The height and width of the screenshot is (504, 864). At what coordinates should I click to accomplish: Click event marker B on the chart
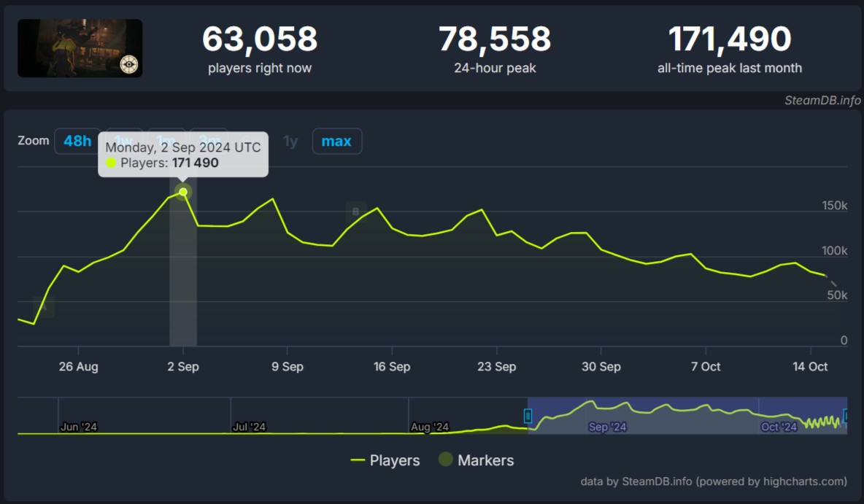point(356,212)
